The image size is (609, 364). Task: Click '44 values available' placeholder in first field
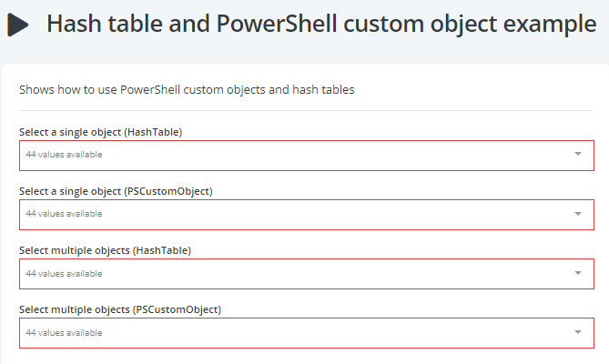point(64,155)
